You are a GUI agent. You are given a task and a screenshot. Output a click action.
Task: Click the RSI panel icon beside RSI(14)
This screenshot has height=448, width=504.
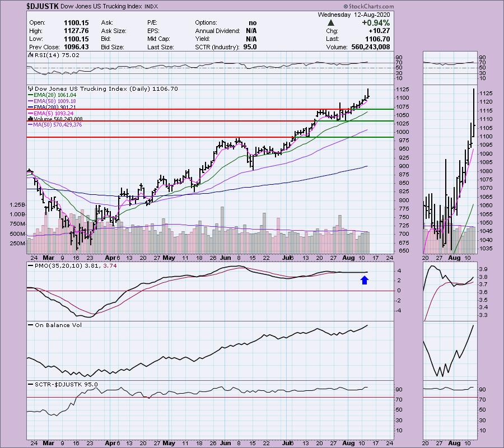(x=31, y=55)
